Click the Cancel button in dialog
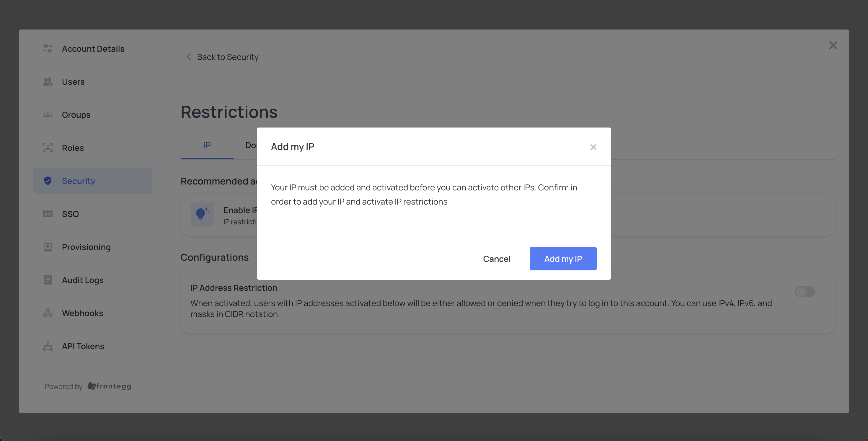Image resolution: width=868 pixels, height=441 pixels. coord(496,258)
